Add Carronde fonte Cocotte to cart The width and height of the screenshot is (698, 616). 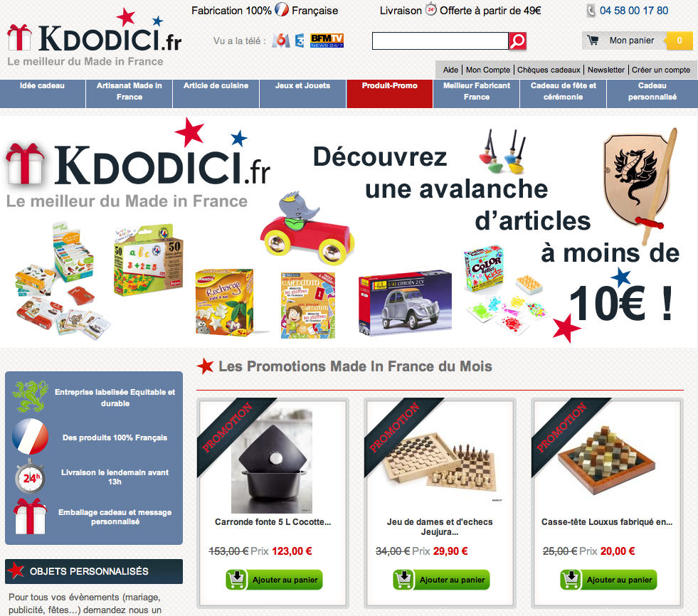point(274,580)
